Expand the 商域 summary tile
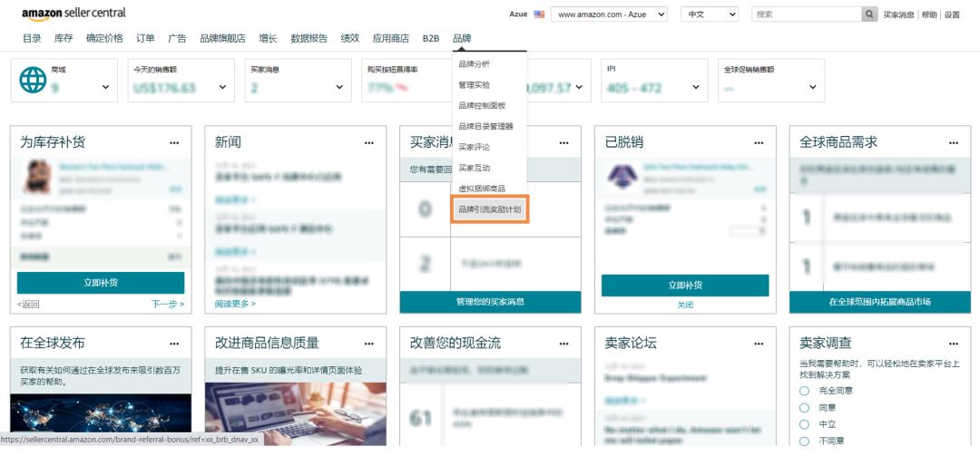The image size is (980, 456). [x=105, y=87]
